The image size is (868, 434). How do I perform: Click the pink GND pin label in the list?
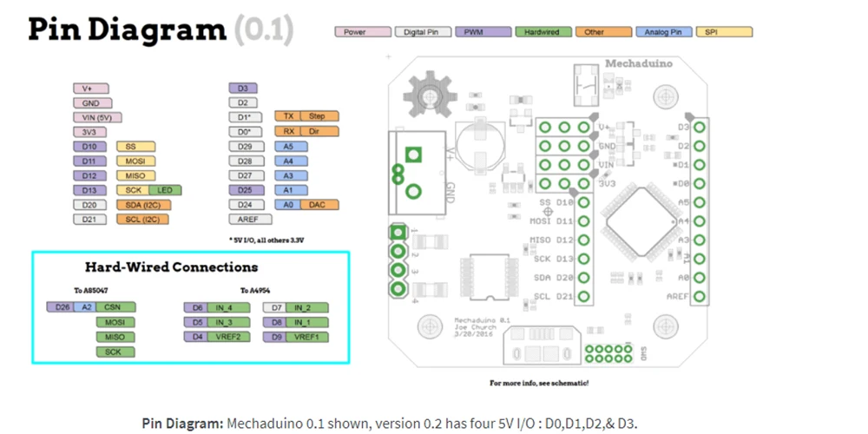[93, 103]
